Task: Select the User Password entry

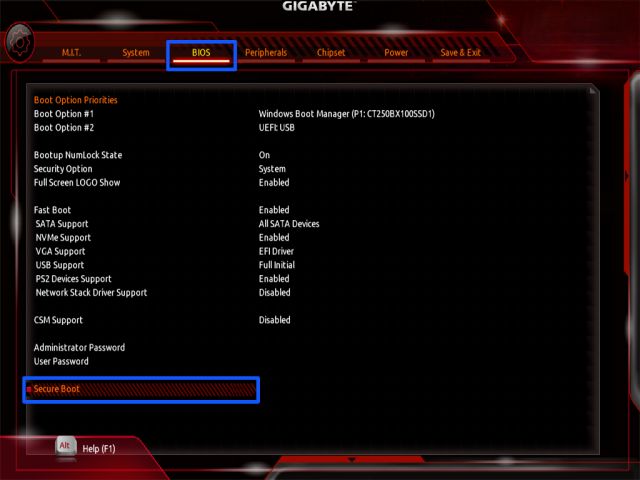Action: click(61, 362)
